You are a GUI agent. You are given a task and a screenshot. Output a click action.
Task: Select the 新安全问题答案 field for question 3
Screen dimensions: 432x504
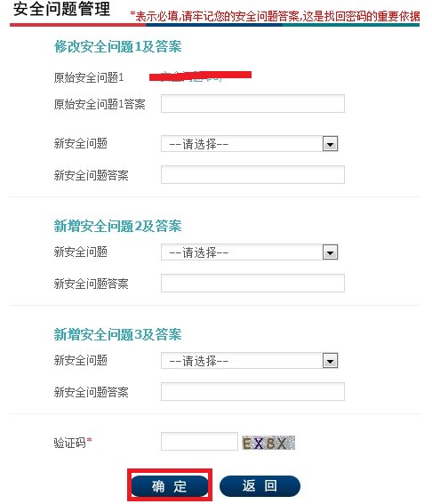[x=252, y=391]
